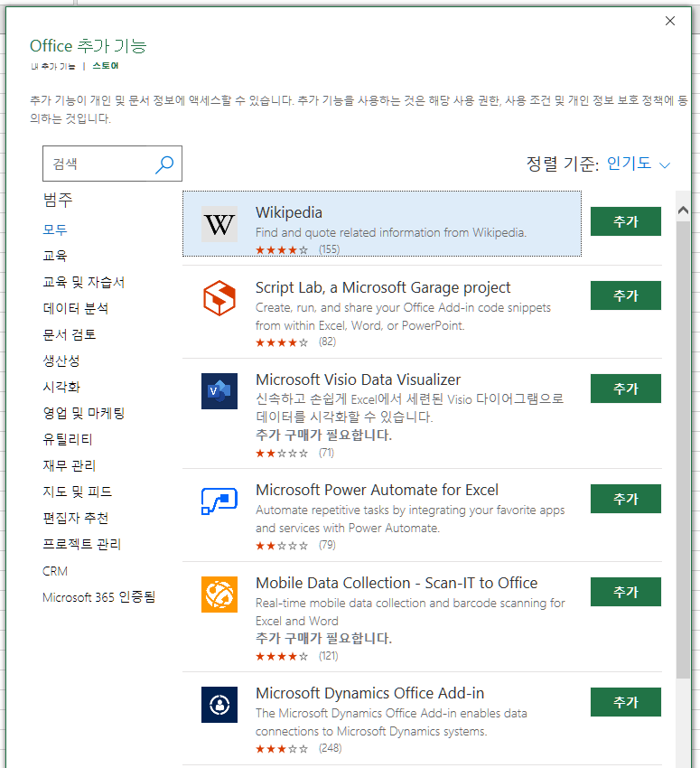The width and height of the screenshot is (700, 768).
Task: Filter by Microsoft 365 인증됨 category
Action: [98, 597]
